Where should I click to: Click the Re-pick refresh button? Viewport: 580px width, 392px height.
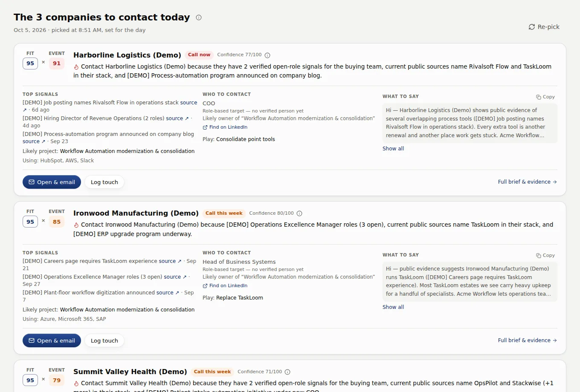coord(544,27)
